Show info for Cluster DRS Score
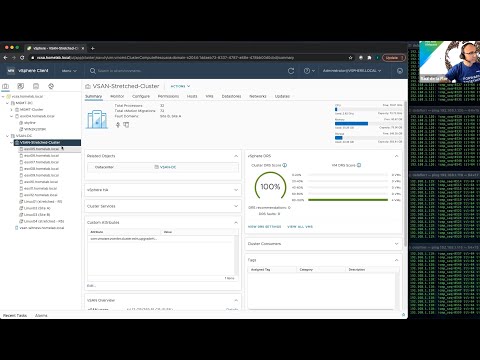 point(285,165)
